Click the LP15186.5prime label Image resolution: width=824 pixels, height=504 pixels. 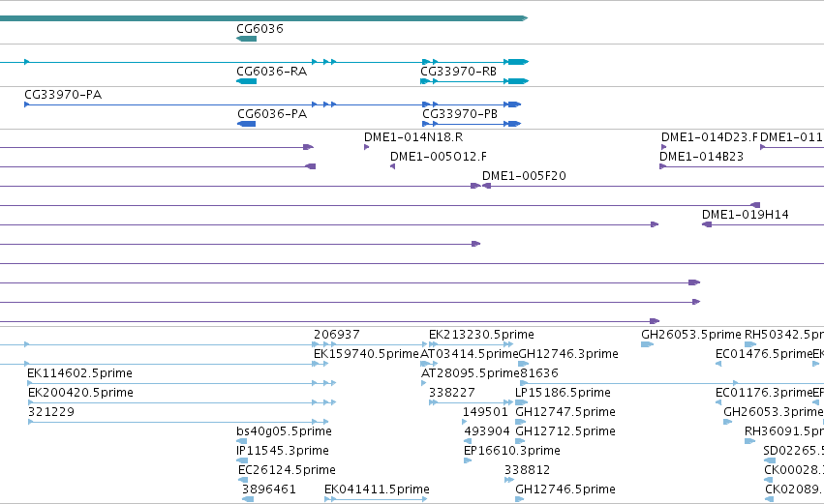tap(563, 393)
